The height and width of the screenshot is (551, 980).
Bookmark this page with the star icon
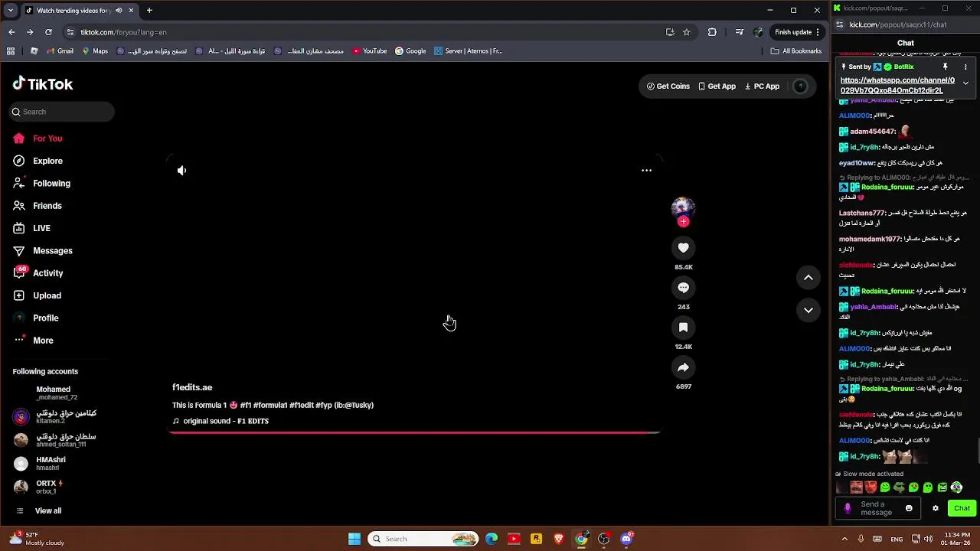point(686,32)
